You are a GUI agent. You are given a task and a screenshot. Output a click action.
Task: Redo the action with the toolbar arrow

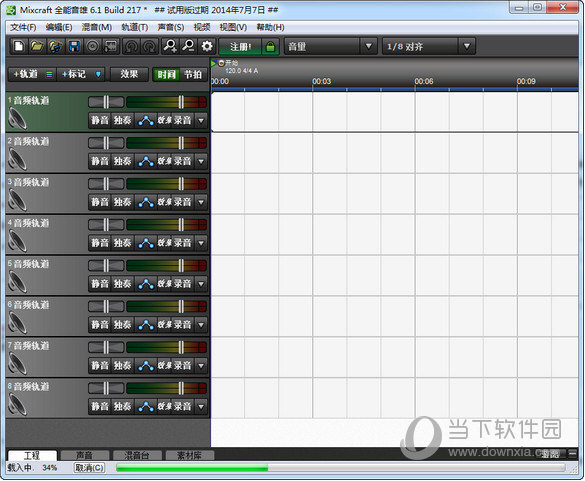(149, 46)
